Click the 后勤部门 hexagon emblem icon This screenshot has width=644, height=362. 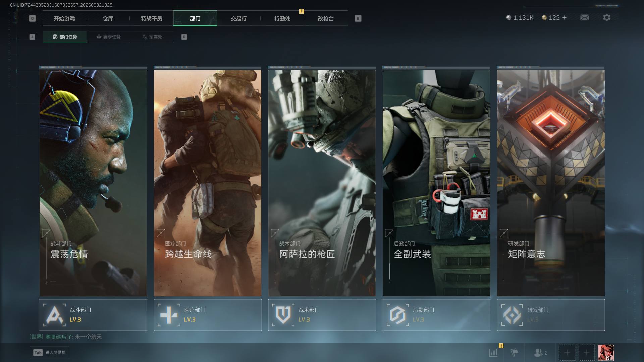click(x=397, y=315)
